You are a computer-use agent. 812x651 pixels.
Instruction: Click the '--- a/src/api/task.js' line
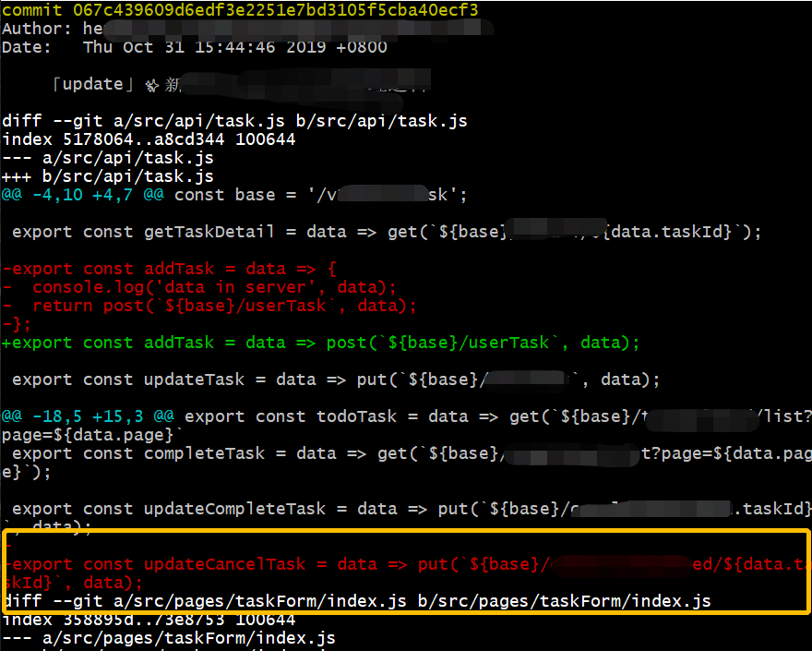(x=107, y=158)
